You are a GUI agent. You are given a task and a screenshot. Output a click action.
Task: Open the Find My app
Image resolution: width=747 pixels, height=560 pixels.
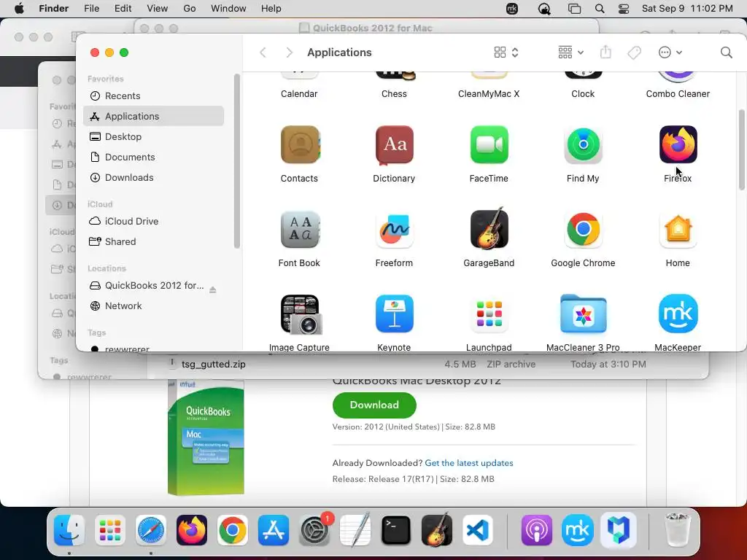click(583, 145)
